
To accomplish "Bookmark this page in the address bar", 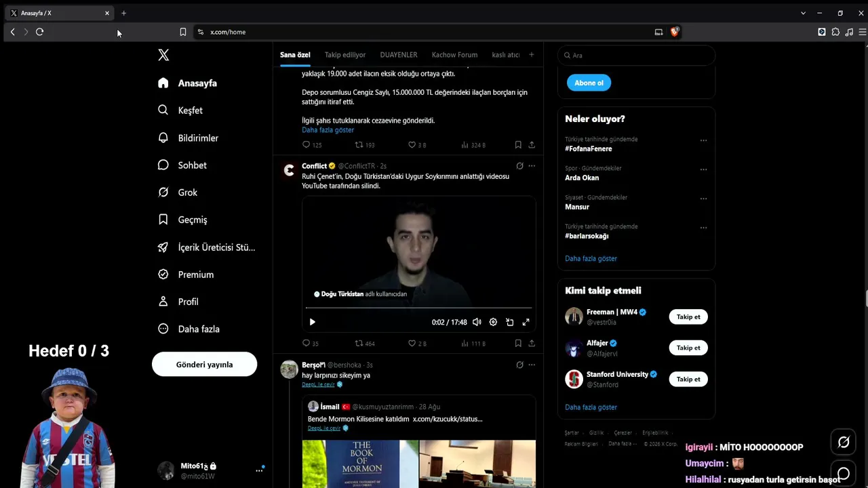I will [183, 32].
